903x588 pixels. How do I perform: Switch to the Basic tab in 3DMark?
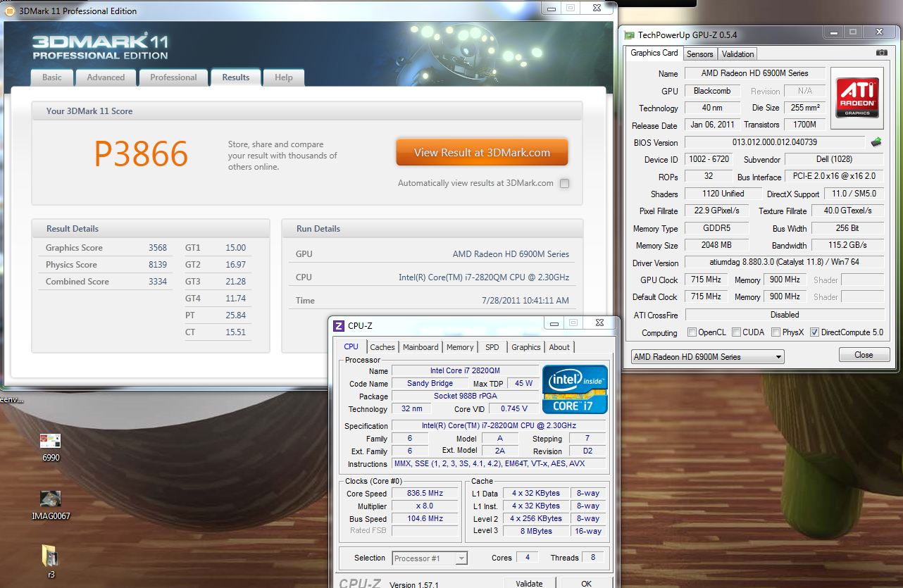tap(52, 77)
